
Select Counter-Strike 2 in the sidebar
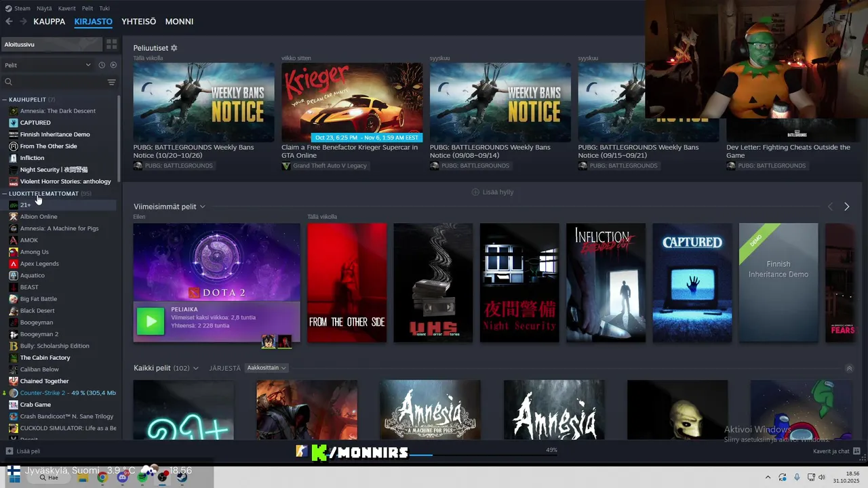coord(61,393)
